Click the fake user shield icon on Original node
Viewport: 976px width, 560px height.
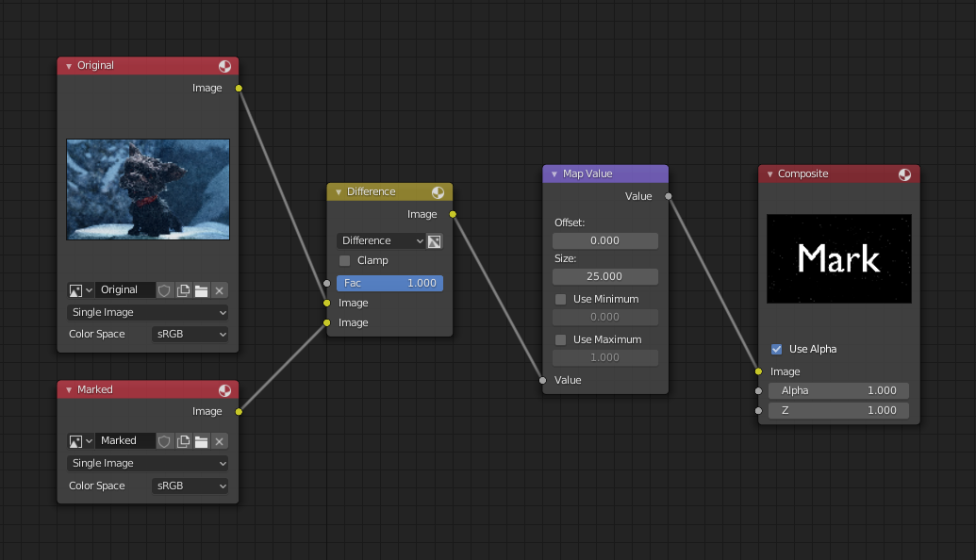point(164,290)
